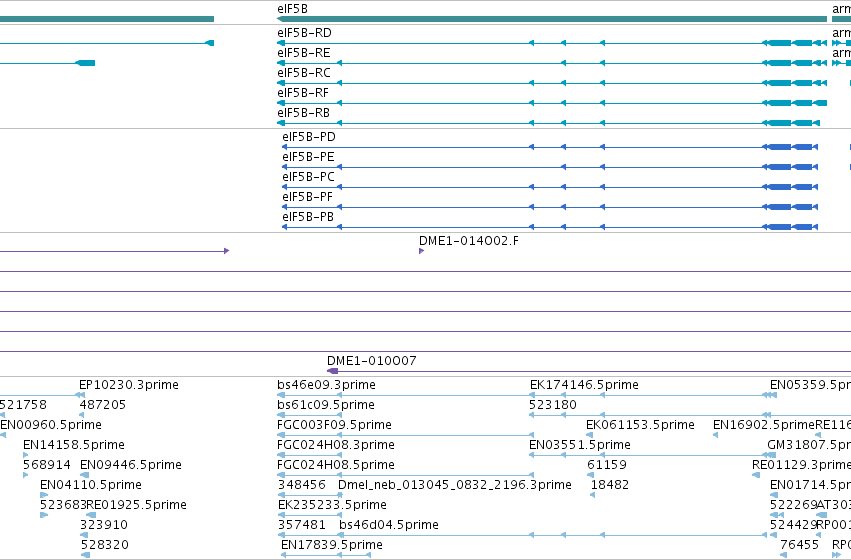
Task: Click the eIF5B-RF transcript exon track
Action: tap(552, 103)
